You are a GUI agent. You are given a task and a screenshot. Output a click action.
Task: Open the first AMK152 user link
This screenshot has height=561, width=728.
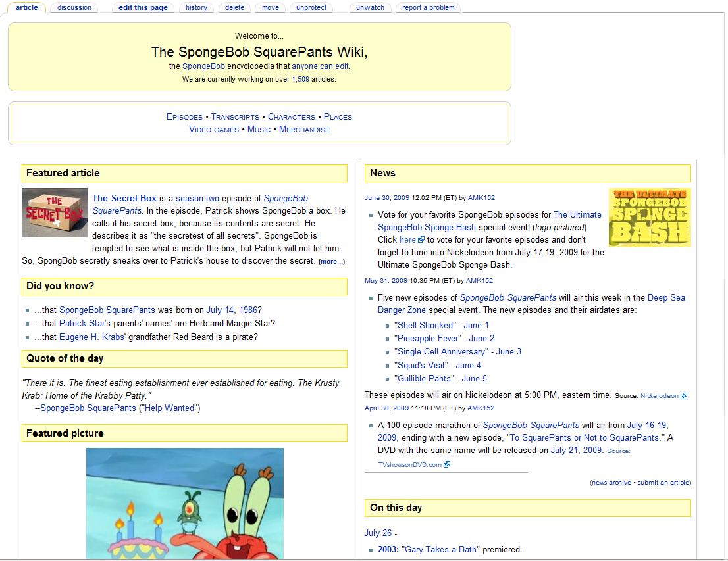click(x=481, y=198)
